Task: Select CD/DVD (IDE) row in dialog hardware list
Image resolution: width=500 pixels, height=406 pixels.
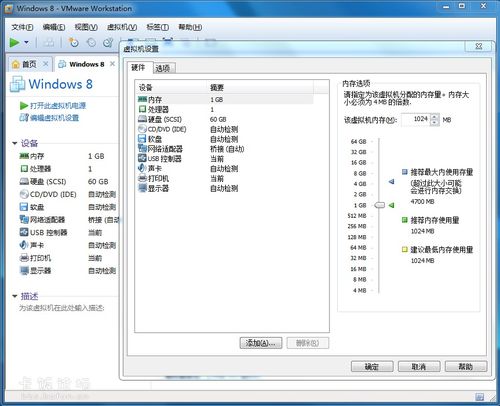Action: 225,129
